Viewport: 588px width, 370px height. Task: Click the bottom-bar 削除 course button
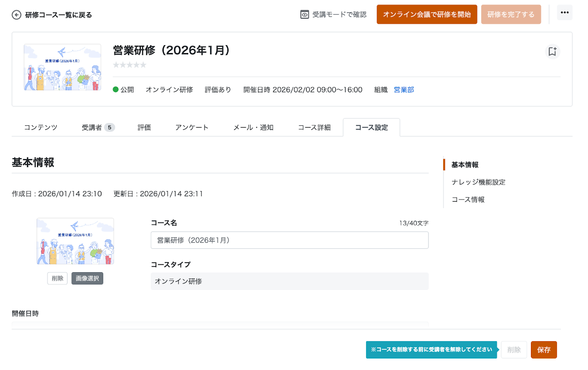(x=514, y=350)
